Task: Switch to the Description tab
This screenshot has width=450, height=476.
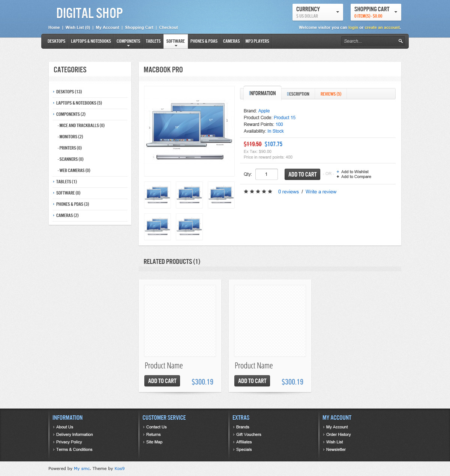Action: [x=298, y=94]
